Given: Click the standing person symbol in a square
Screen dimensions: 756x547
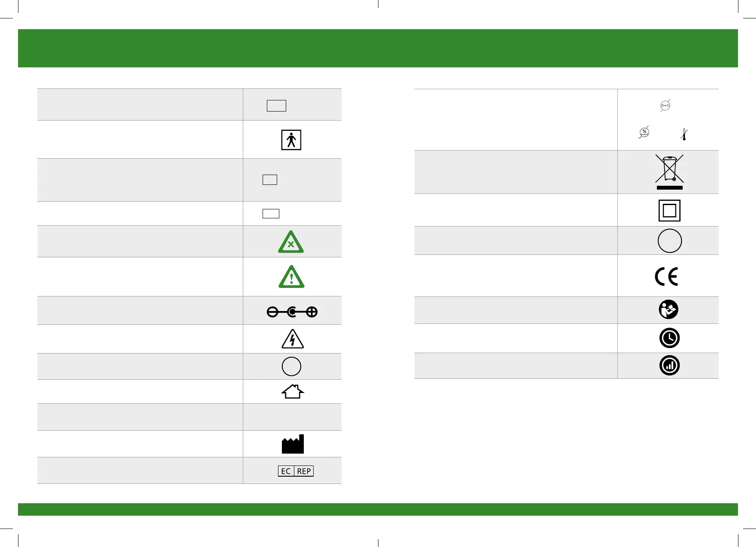Looking at the screenshot, I should tap(291, 140).
